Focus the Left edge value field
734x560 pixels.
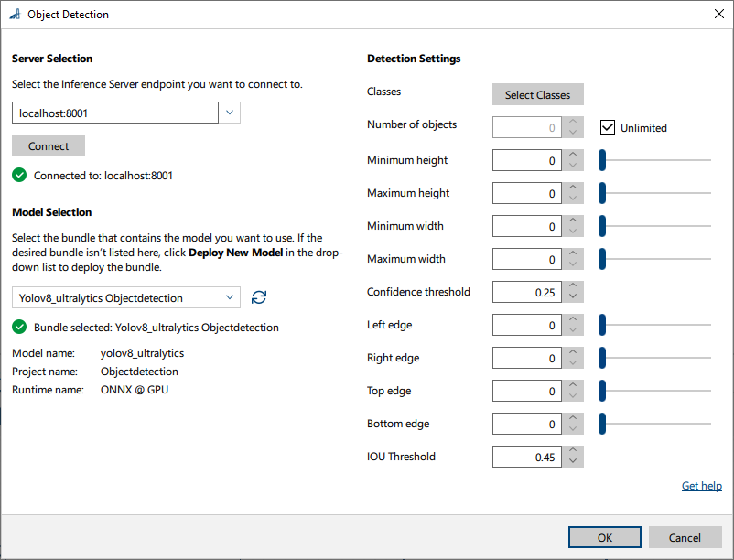[526, 325]
